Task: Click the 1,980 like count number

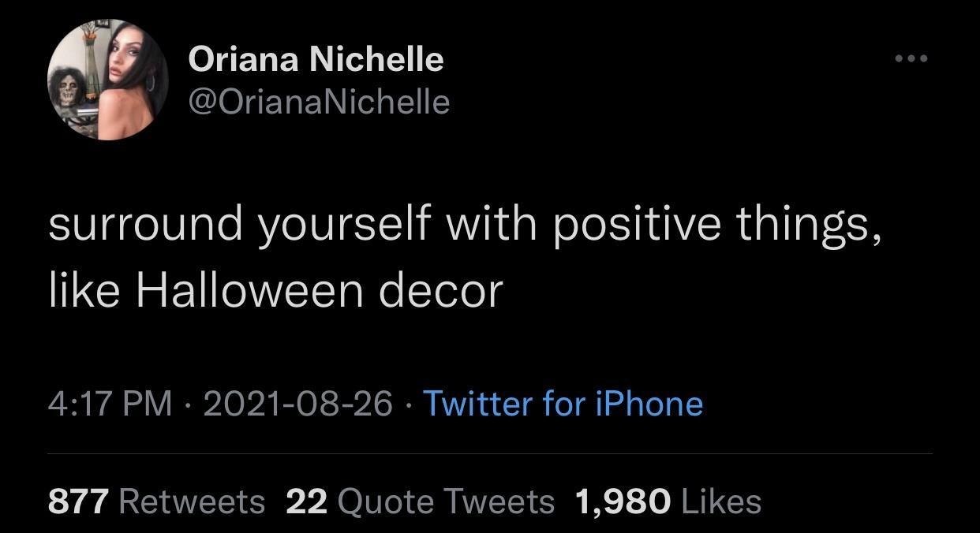Action: pos(623,501)
